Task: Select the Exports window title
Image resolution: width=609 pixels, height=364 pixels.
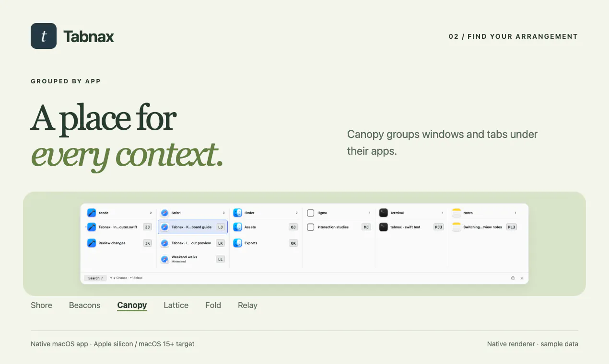Action: (x=251, y=243)
